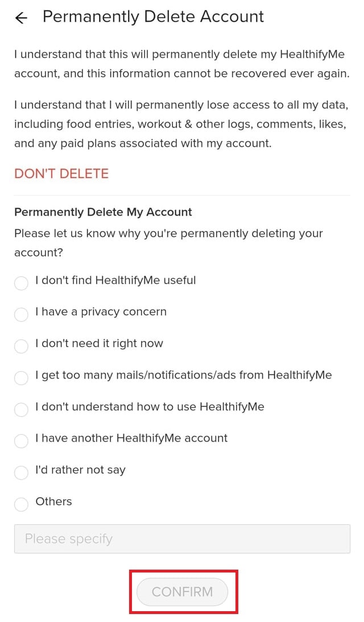Screen dimensions: 364x622
Task: Select 'I don't need it right now'
Action: (21, 346)
